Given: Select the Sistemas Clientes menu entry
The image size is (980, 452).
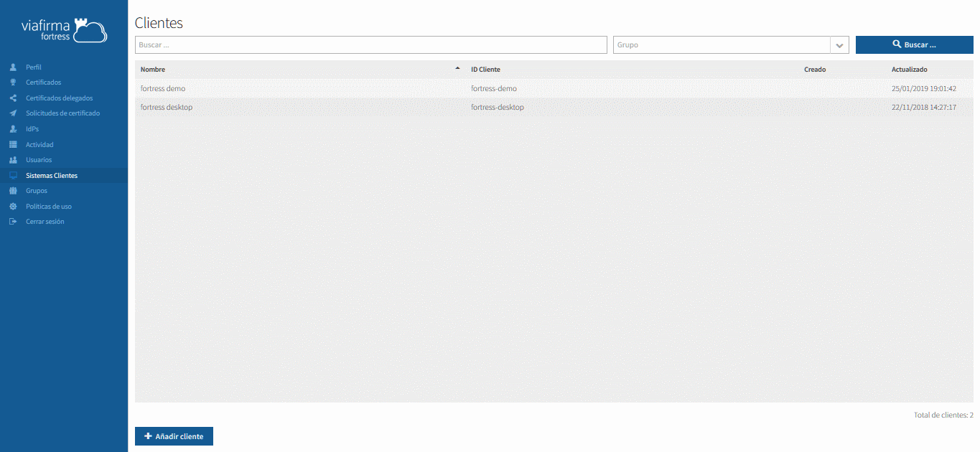Looking at the screenshot, I should coord(52,176).
